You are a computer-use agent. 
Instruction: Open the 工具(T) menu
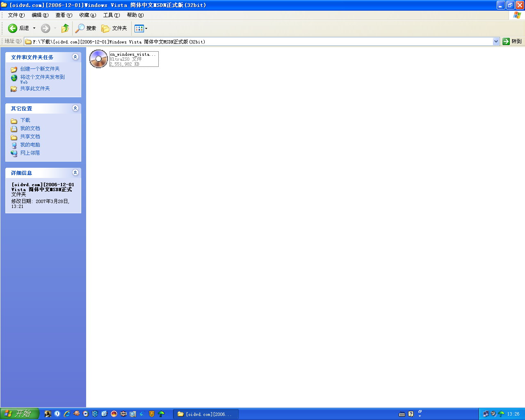click(x=112, y=15)
